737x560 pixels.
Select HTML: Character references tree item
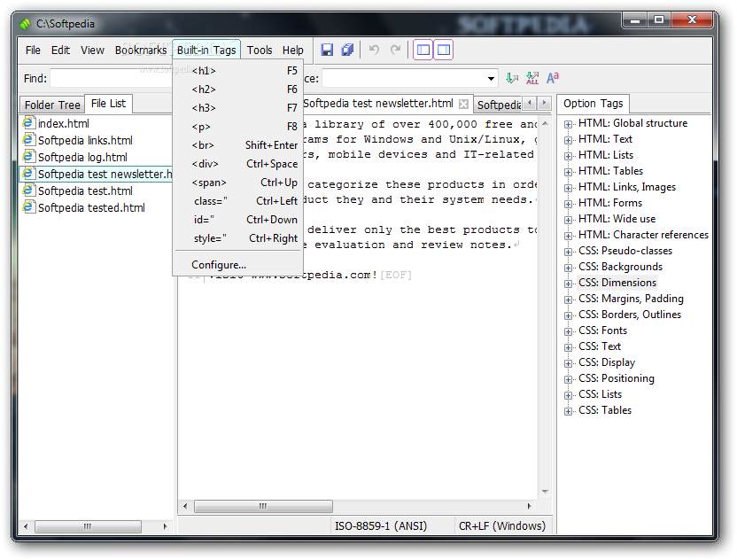pos(643,235)
